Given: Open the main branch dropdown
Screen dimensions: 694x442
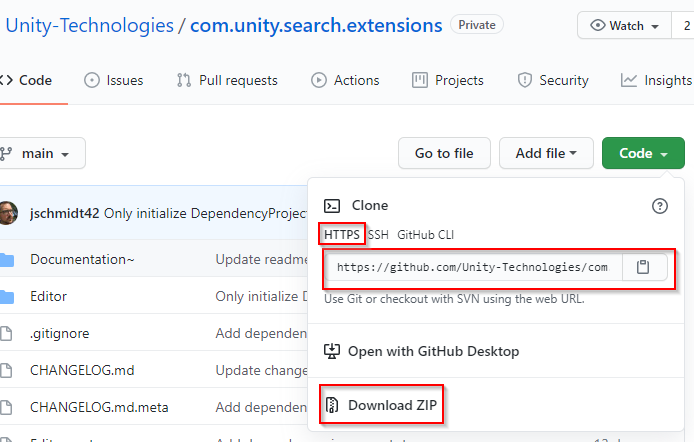Looking at the screenshot, I should click(42, 154).
